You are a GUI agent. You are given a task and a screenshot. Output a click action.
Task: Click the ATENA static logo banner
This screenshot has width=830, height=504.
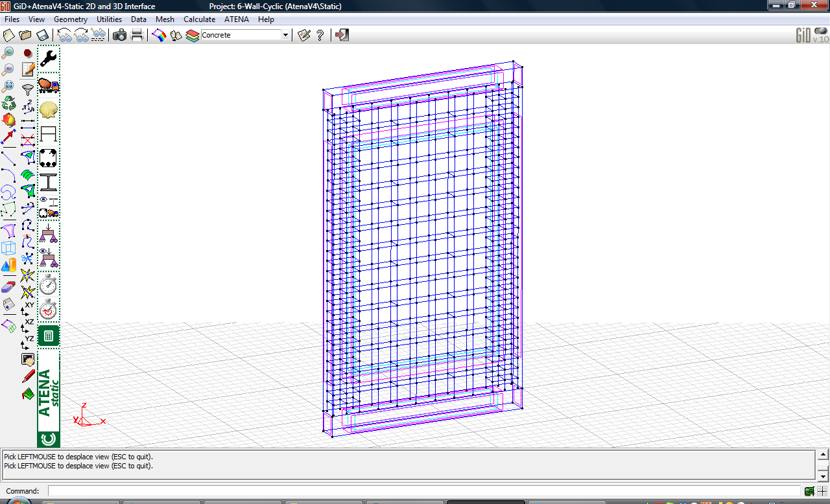tap(49, 398)
